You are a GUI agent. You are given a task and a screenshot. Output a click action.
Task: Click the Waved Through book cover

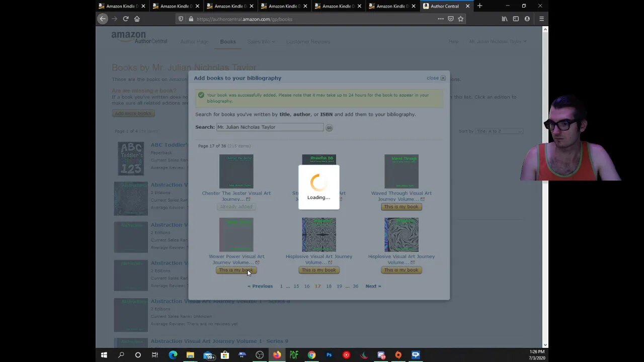point(401,171)
